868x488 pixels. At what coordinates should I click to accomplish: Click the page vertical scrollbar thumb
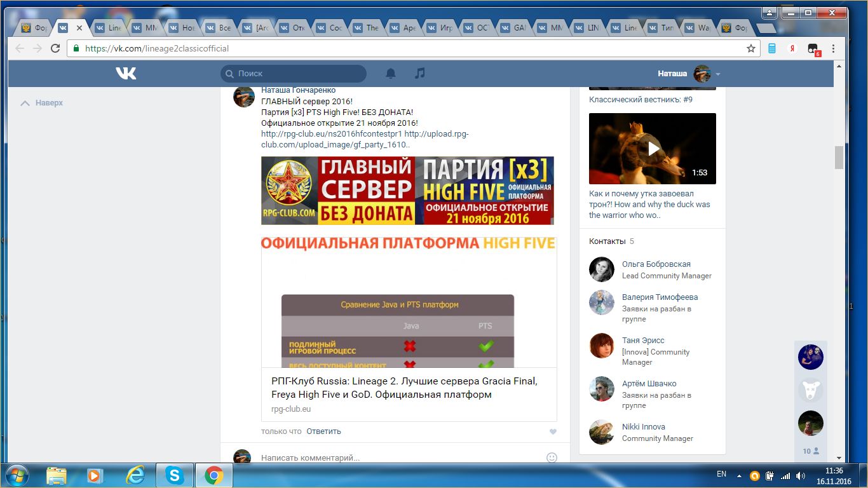pos(839,157)
